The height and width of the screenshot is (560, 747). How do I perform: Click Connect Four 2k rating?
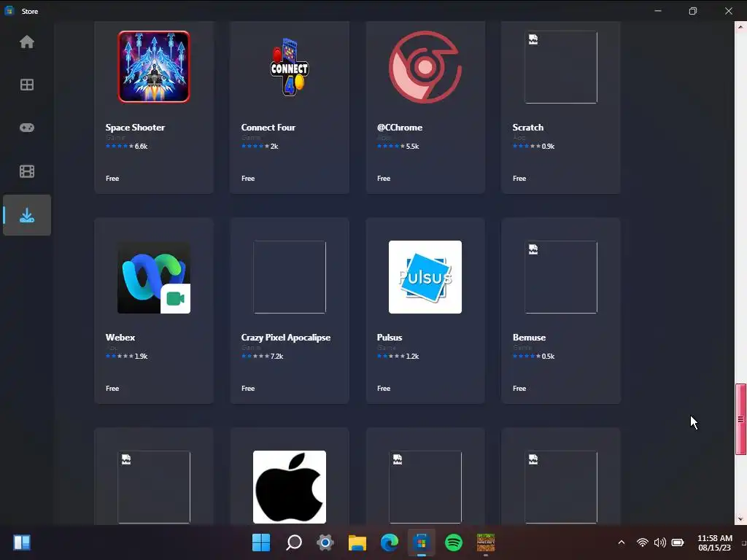[260, 146]
